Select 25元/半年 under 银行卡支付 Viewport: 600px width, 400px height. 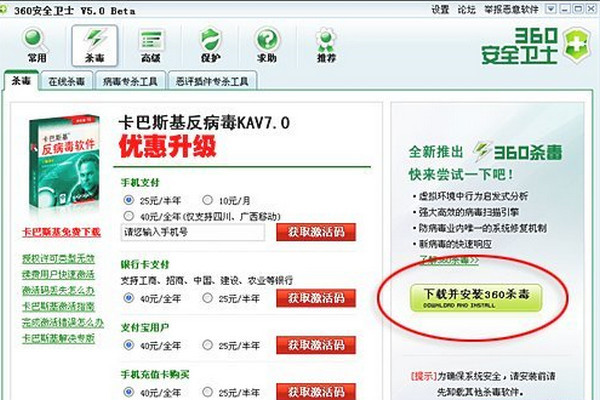point(207,298)
